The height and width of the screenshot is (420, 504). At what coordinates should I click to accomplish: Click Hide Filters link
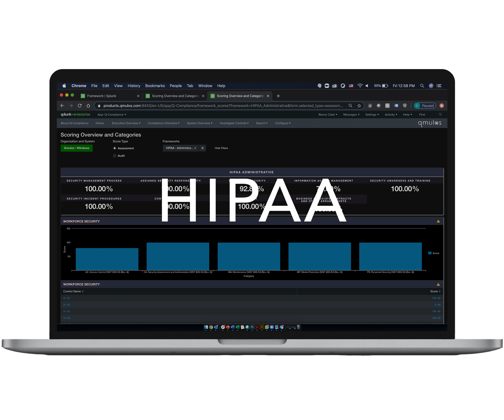tap(221, 148)
